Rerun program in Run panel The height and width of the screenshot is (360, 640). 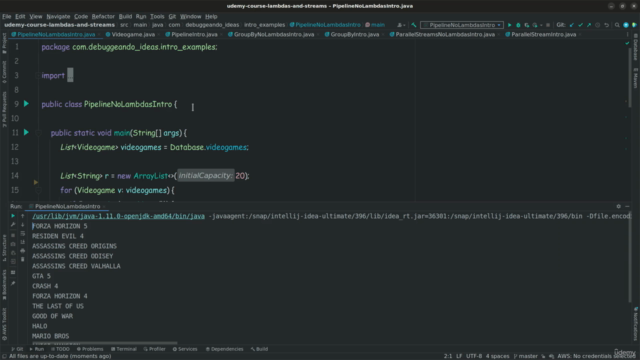13,216
